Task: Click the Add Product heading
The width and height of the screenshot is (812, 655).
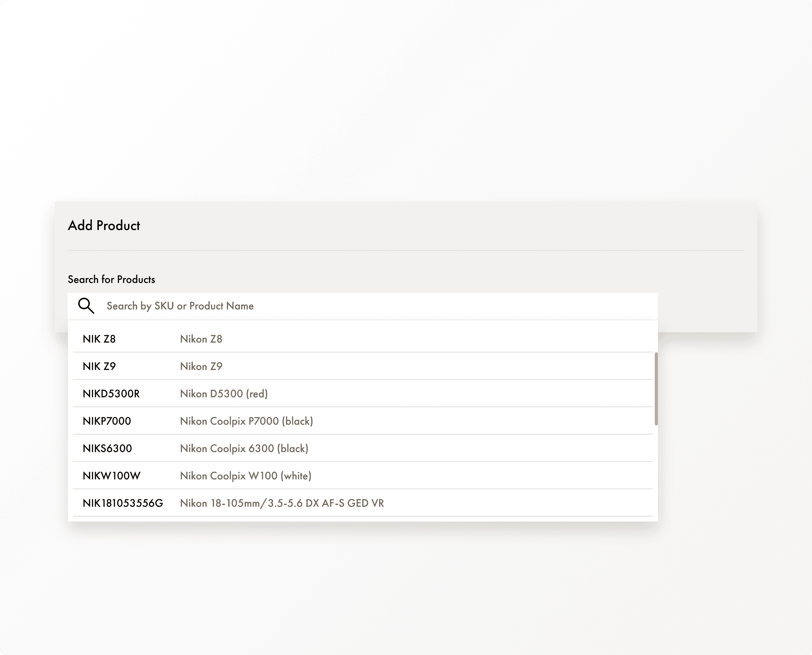Action: click(x=104, y=225)
